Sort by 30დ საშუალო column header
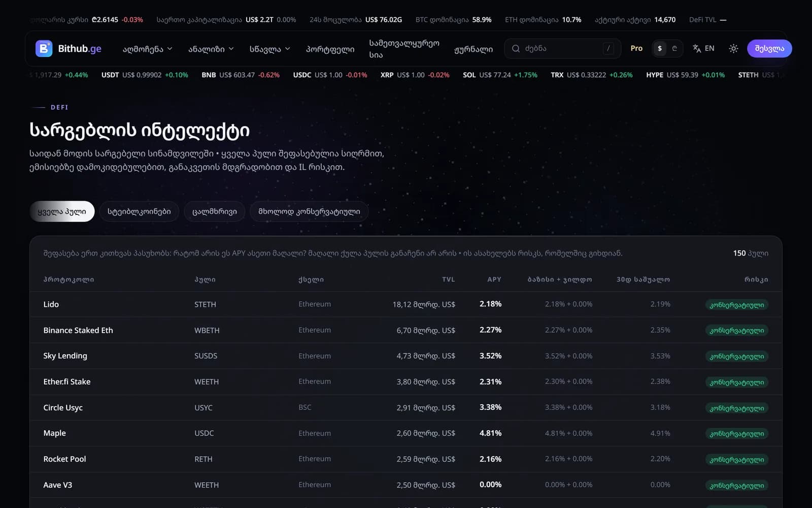The image size is (812, 508). [x=643, y=279]
